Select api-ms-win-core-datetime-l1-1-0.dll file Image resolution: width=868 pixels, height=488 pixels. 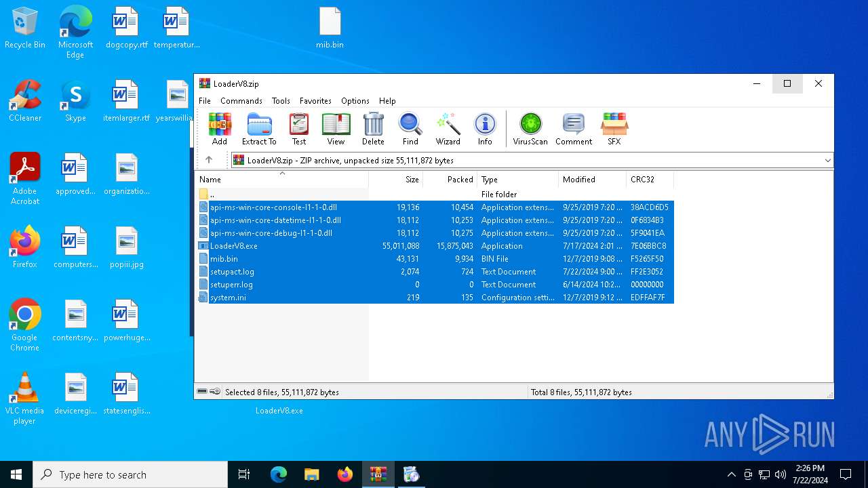pyautogui.click(x=435, y=220)
